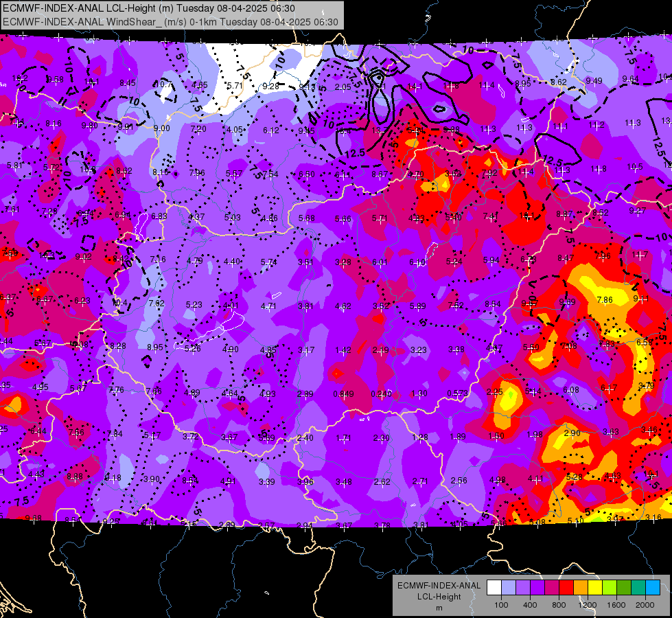
Task: Click the grid value "4.79"
Action: click(x=194, y=260)
